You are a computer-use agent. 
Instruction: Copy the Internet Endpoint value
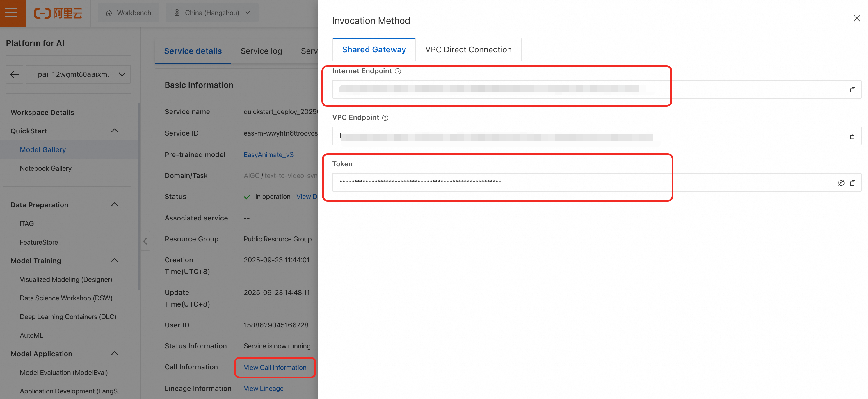click(x=853, y=90)
